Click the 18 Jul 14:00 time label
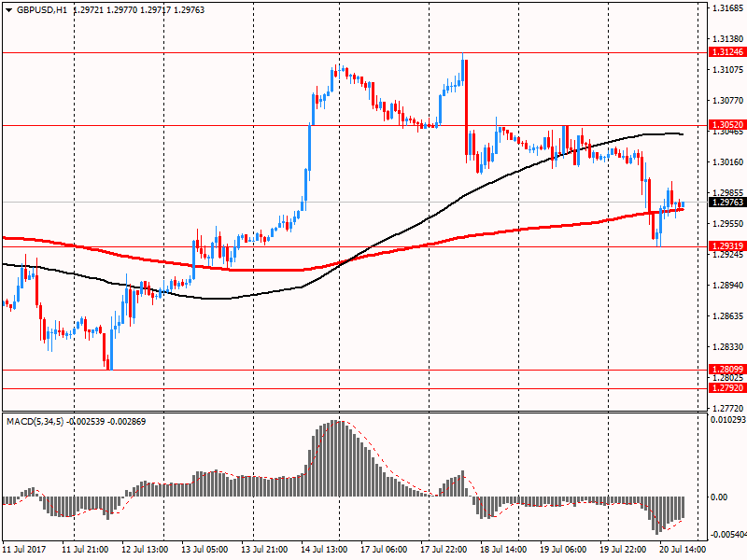This screenshot has width=747, height=560. pos(503,549)
